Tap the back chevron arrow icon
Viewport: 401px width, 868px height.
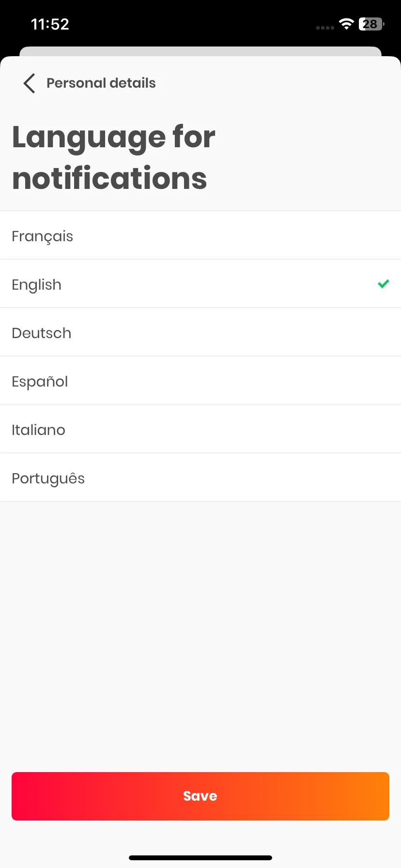29,83
